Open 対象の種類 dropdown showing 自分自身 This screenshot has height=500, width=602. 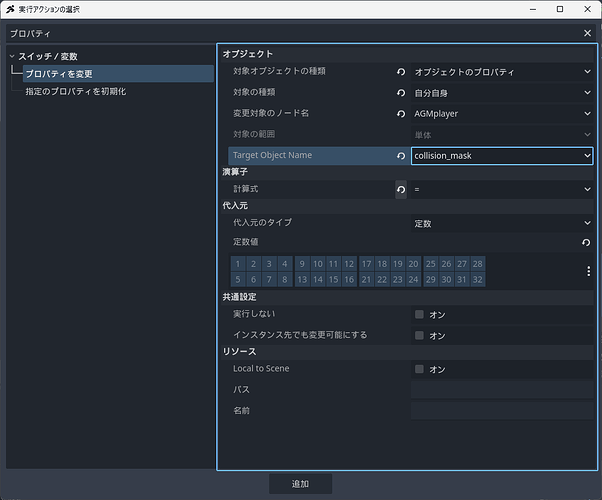coord(502,93)
